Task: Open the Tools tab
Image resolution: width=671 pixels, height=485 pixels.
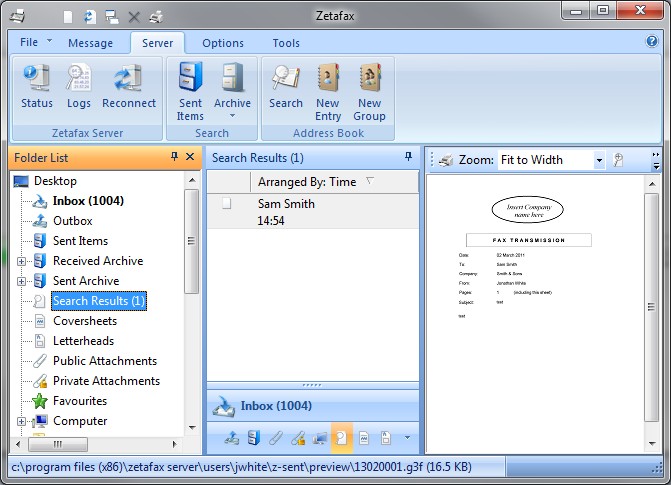Action: [286, 43]
